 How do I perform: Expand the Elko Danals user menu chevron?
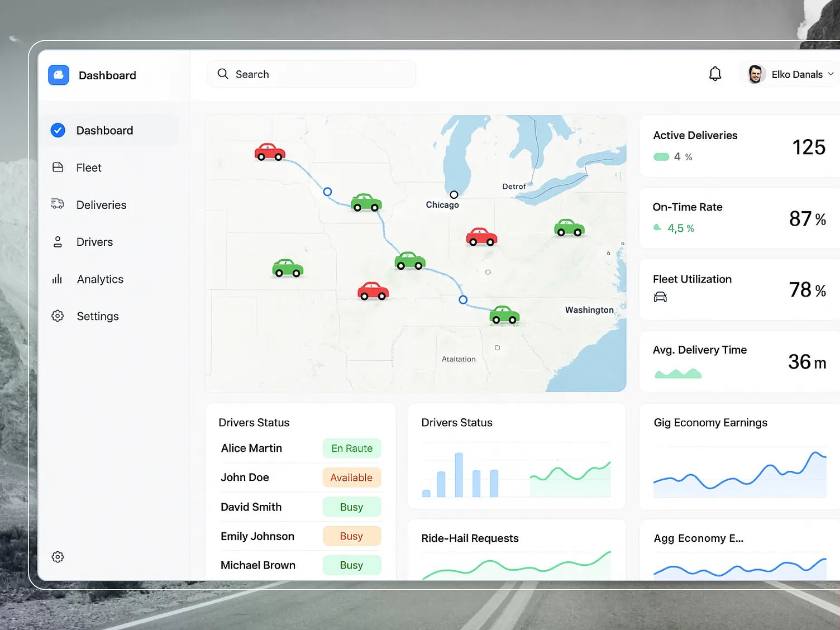coord(831,74)
